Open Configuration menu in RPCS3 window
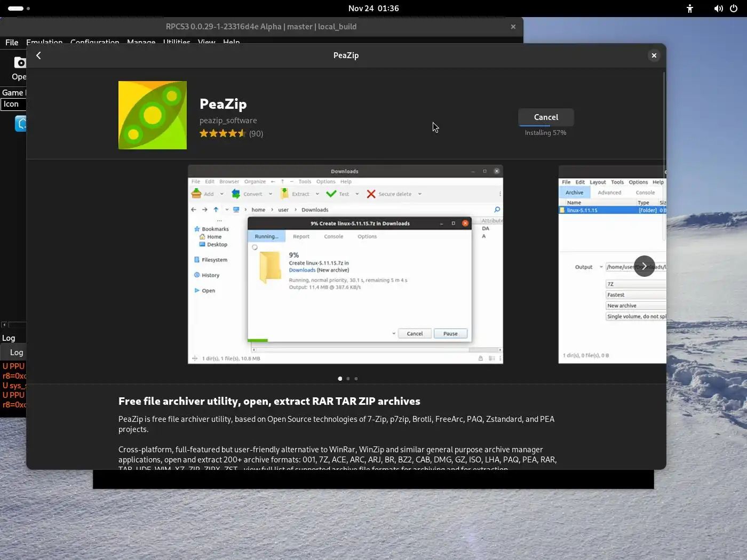Viewport: 747px width, 560px height. [94, 42]
